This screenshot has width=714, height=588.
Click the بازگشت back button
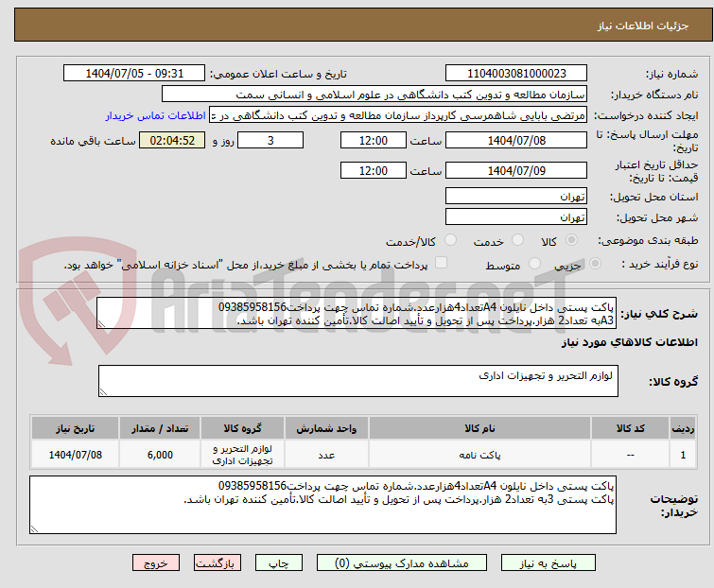click(x=218, y=563)
